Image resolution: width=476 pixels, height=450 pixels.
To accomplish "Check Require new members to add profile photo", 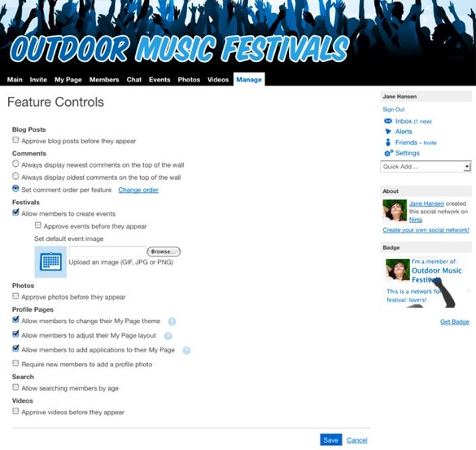I will pos(15,363).
